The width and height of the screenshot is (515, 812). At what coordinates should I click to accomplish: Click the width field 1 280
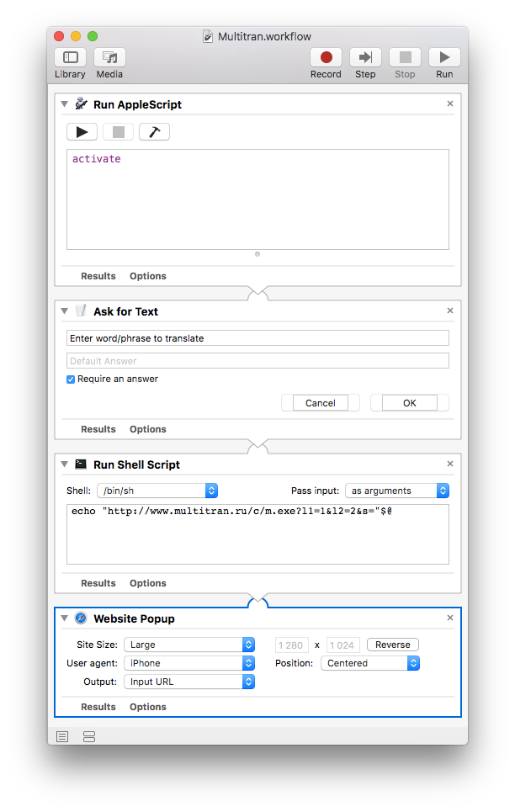point(292,645)
